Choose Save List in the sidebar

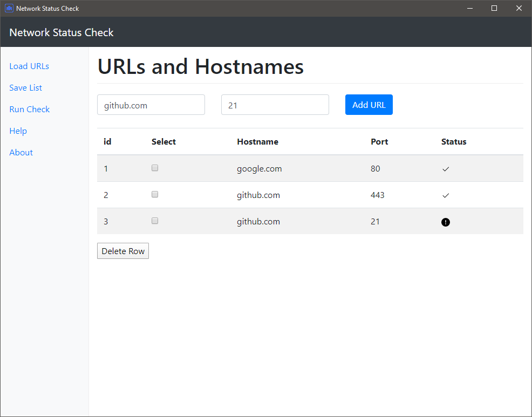coord(25,88)
